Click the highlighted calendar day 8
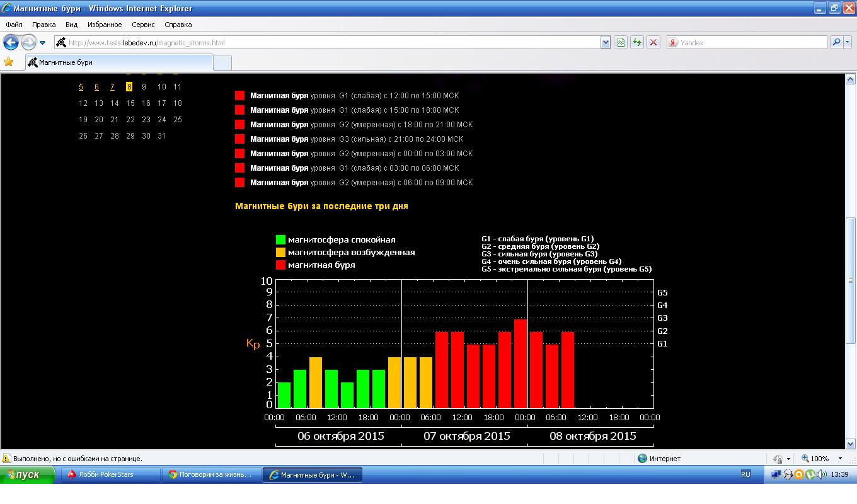The image size is (857, 504). [129, 87]
